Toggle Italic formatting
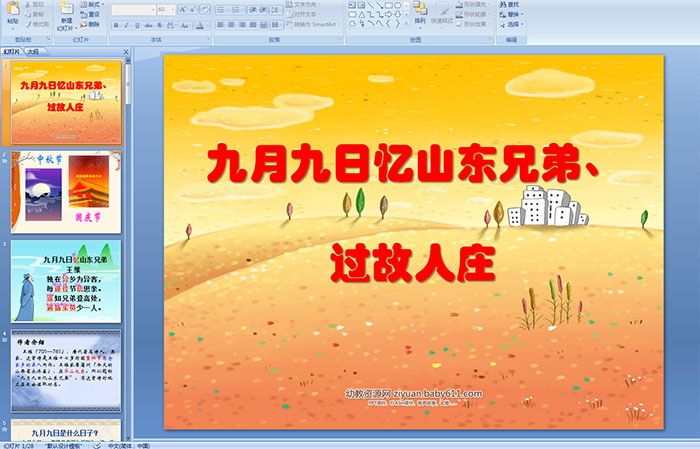 tap(127, 25)
